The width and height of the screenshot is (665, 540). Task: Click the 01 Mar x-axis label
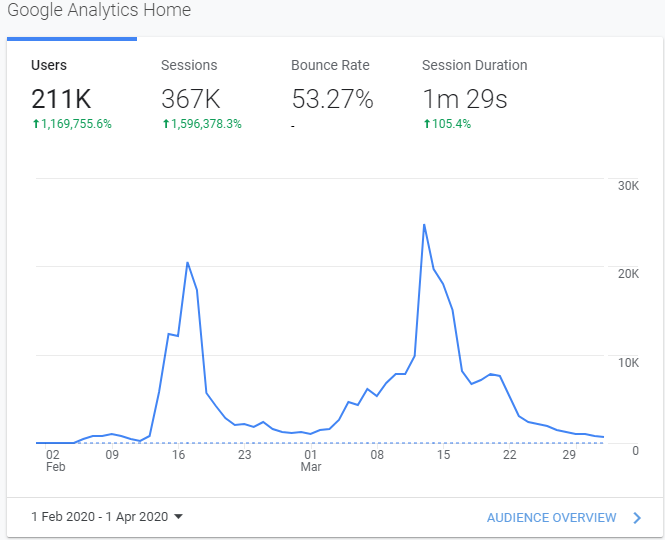311,461
